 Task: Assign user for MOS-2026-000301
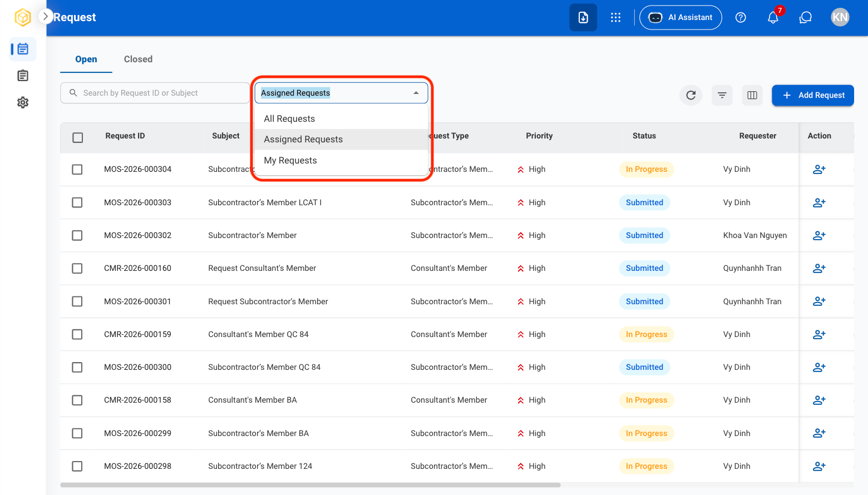[x=819, y=301]
